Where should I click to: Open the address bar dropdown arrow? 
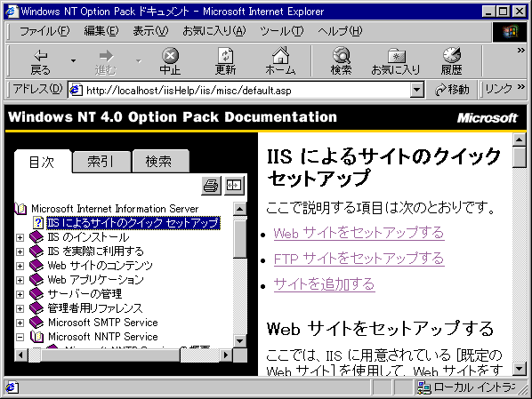[x=416, y=90]
